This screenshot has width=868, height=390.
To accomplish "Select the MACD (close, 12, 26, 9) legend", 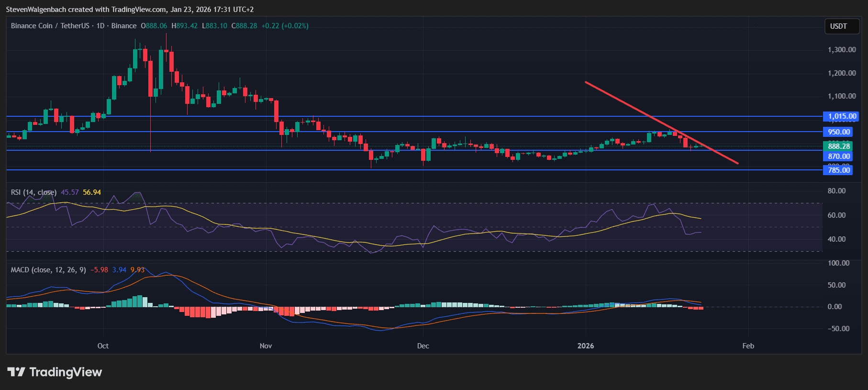I will 48,270.
